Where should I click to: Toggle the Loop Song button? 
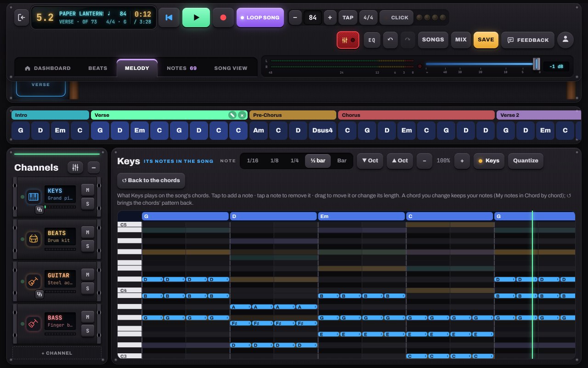pos(260,17)
